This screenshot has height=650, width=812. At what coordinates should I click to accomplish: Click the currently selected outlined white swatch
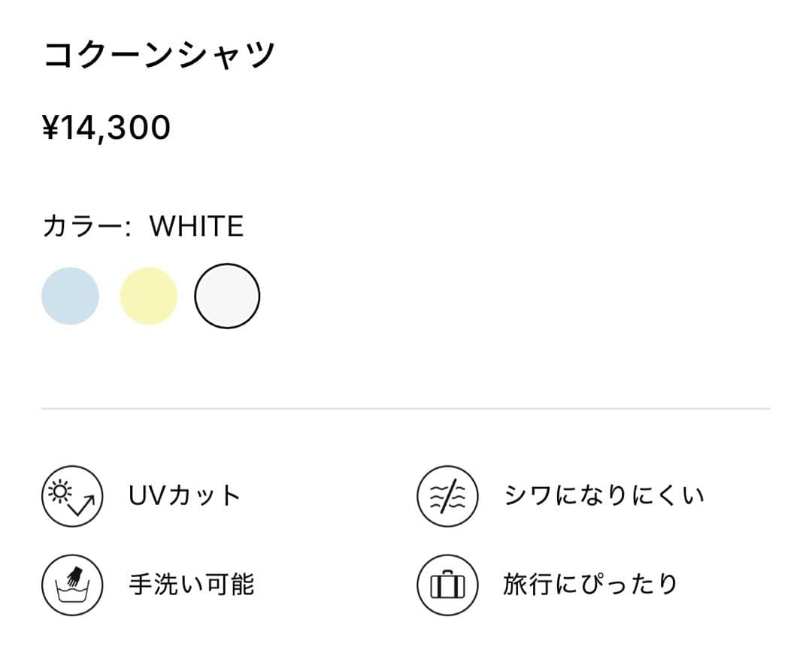click(x=227, y=296)
